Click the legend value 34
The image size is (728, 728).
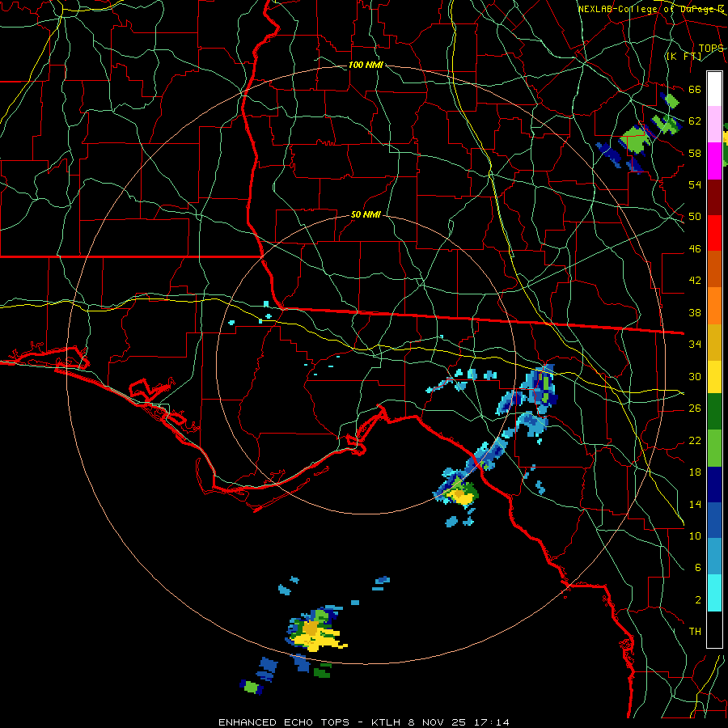695,344
